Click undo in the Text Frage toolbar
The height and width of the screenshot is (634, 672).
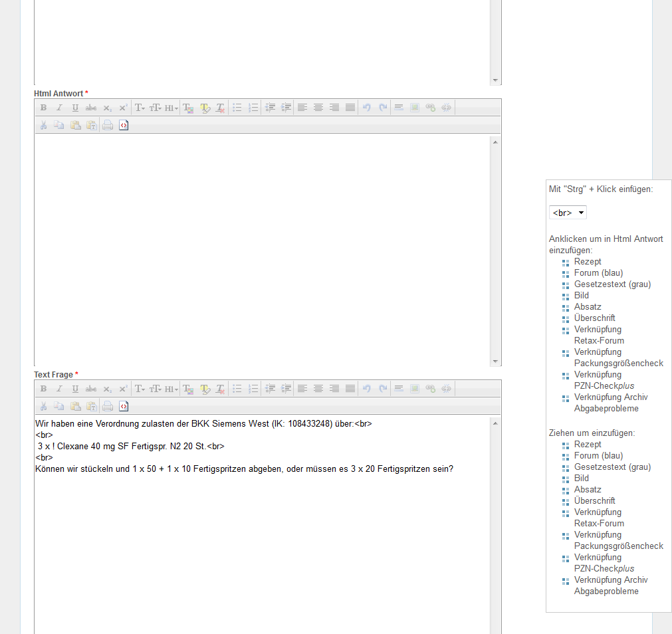coord(366,389)
